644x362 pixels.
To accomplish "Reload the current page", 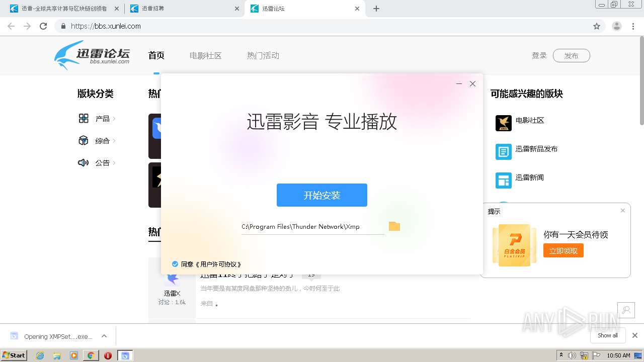I will click(x=43, y=26).
